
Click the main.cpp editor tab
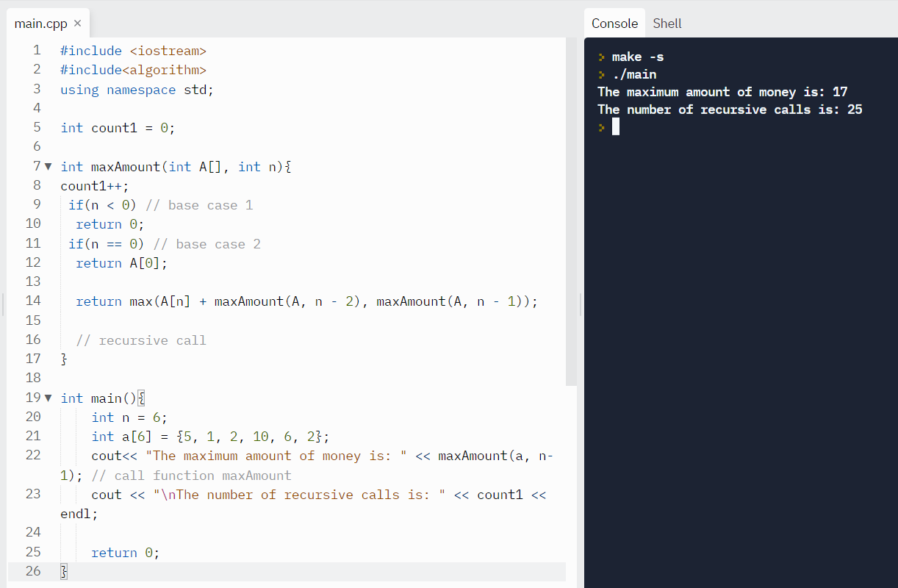40,23
